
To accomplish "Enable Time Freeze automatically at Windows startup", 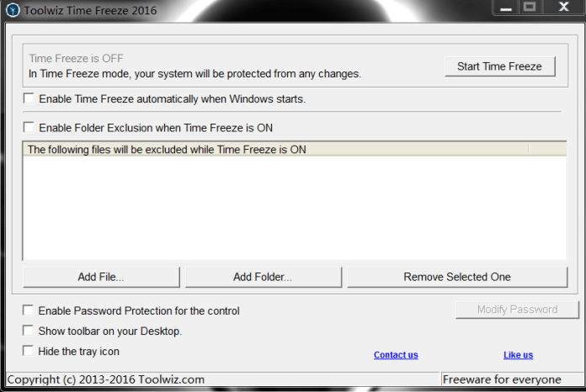I will 29,98.
